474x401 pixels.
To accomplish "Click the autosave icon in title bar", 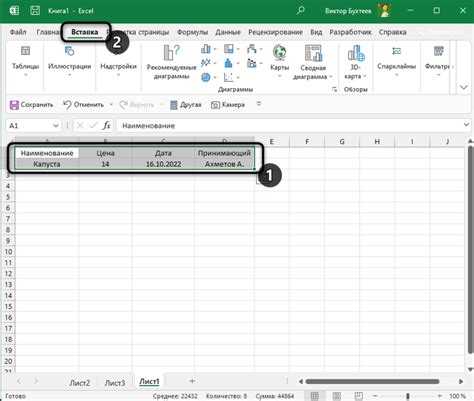I will pos(35,11).
